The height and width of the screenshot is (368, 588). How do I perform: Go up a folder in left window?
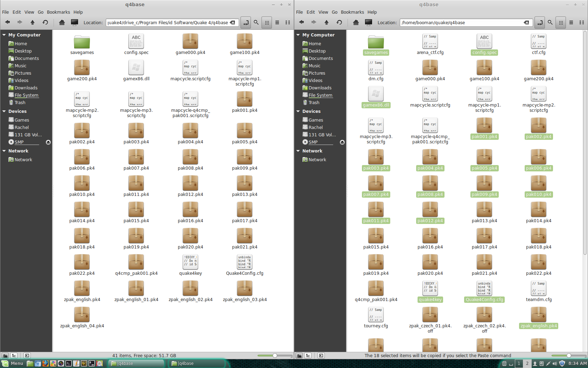33,22
